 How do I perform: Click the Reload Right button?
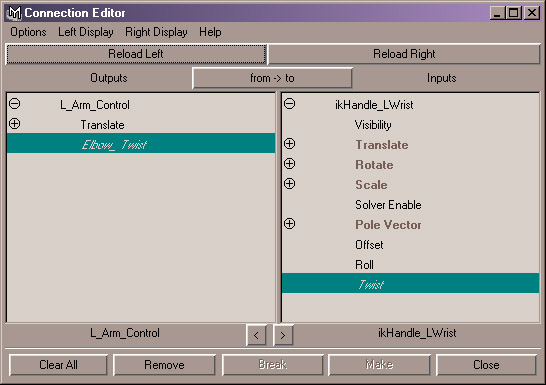click(404, 54)
